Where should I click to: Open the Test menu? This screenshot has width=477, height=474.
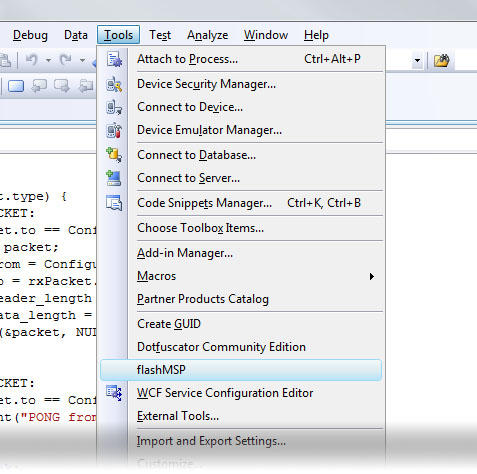(160, 35)
